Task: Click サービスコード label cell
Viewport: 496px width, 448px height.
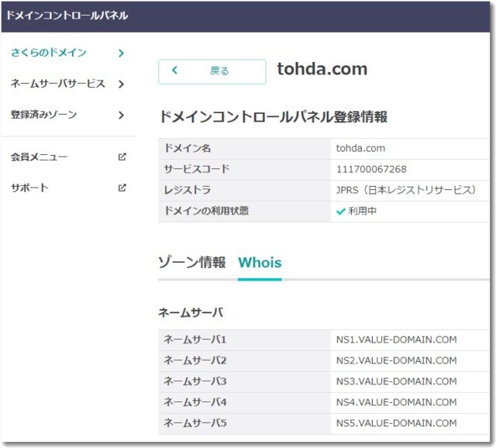Action: point(244,169)
